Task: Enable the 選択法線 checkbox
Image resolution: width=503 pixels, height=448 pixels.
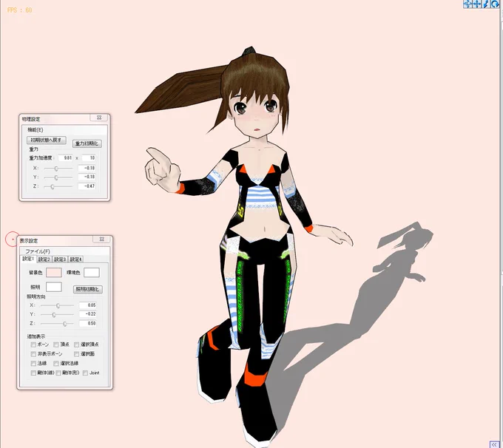Action: click(56, 363)
